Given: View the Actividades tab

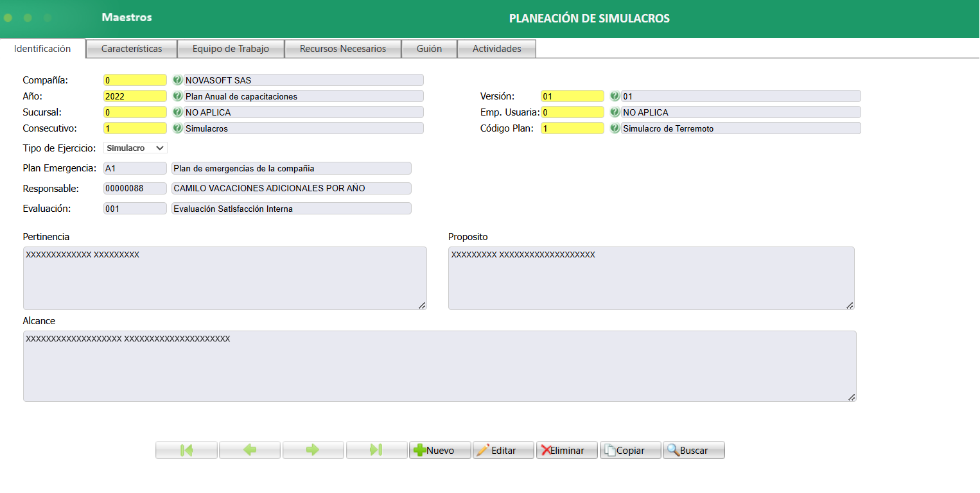Looking at the screenshot, I should pyautogui.click(x=496, y=48).
